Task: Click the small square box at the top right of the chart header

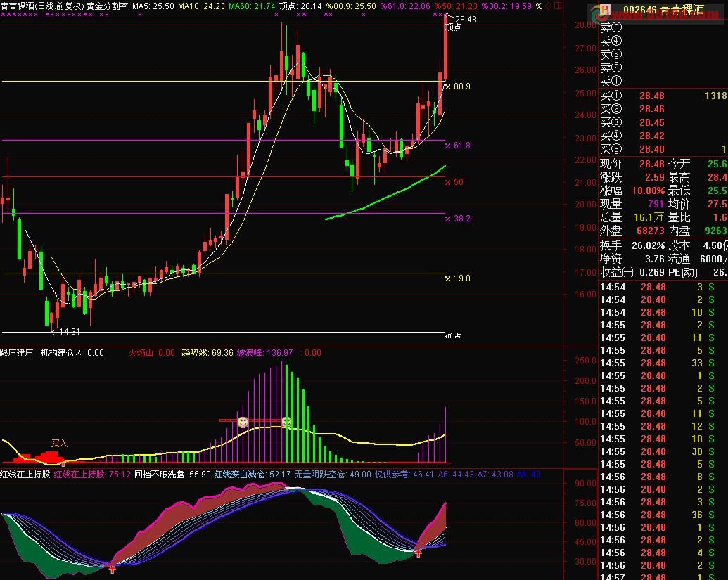Action: pyautogui.click(x=558, y=6)
